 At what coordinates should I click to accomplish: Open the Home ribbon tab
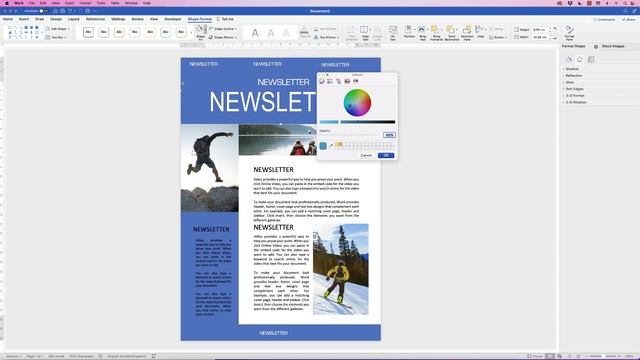click(x=8, y=19)
